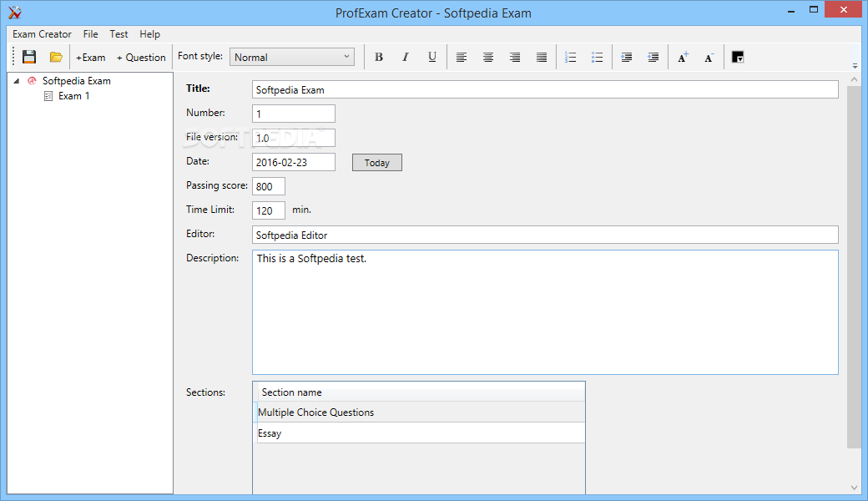The image size is (868, 501).
Task: Click the Editor input field
Action: coord(545,235)
